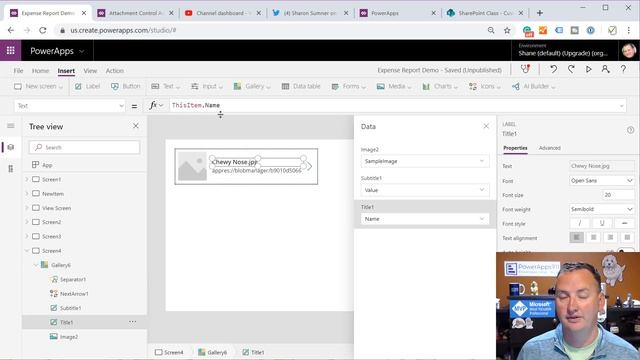The image size is (640, 360).
Task: Close the Tree view panel
Action: click(136, 126)
